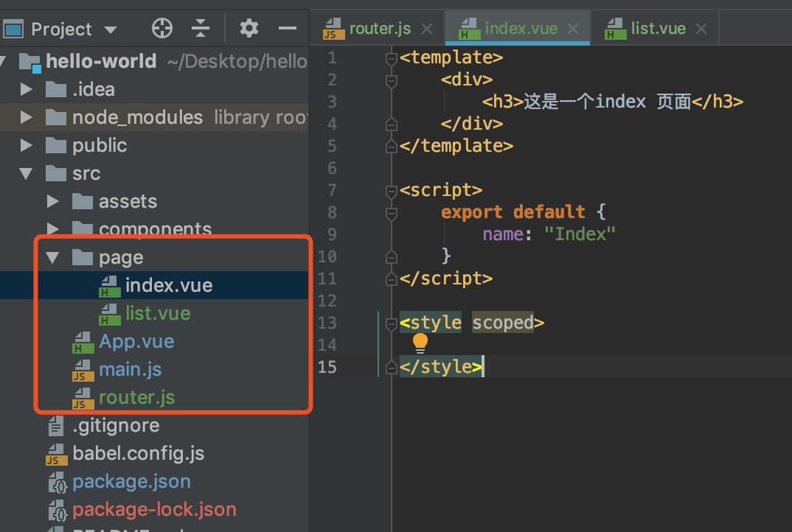The image size is (792, 532).
Task: Open babel.config.js in the tree
Action: click(x=139, y=454)
